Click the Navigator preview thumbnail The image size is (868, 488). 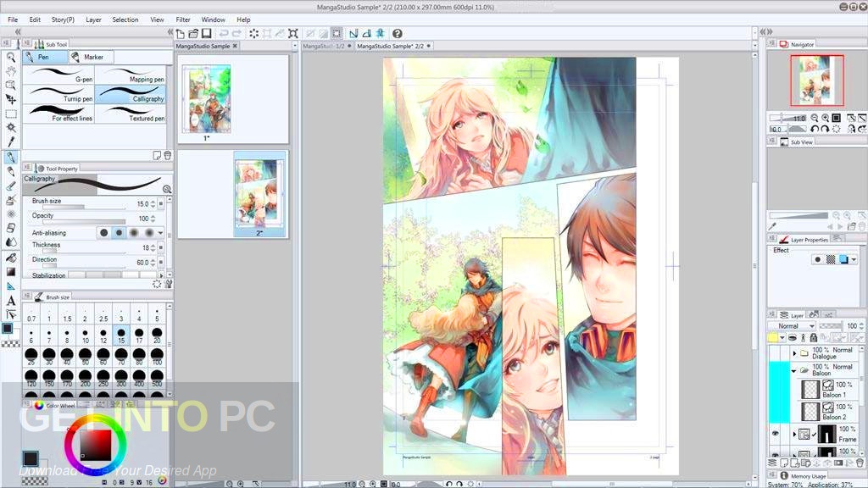pos(817,80)
